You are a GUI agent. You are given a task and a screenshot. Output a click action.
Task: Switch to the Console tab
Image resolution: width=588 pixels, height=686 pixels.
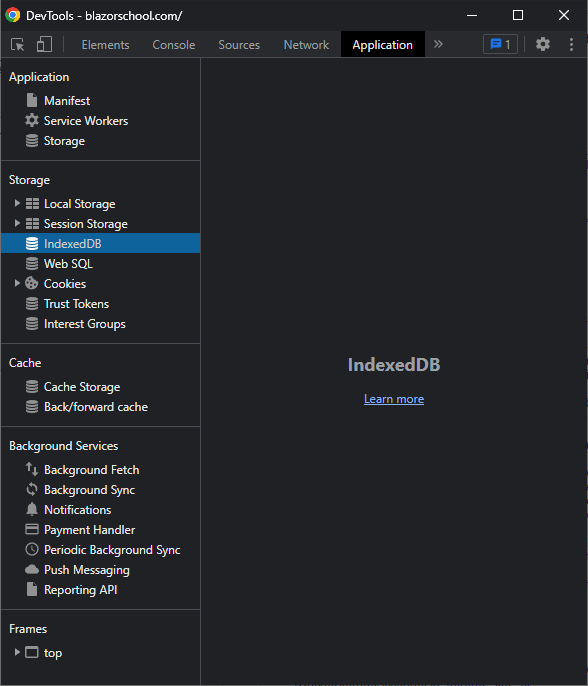click(174, 45)
